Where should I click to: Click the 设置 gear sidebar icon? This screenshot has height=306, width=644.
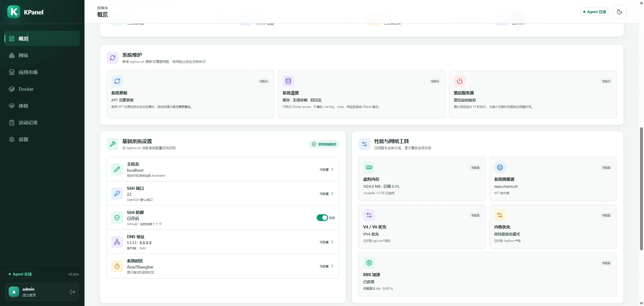(x=12, y=139)
